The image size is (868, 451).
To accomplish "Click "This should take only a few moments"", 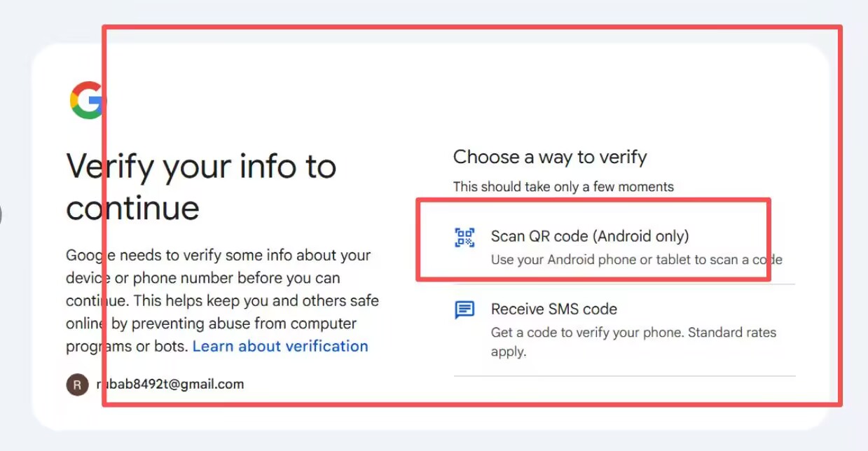I will tap(563, 187).
